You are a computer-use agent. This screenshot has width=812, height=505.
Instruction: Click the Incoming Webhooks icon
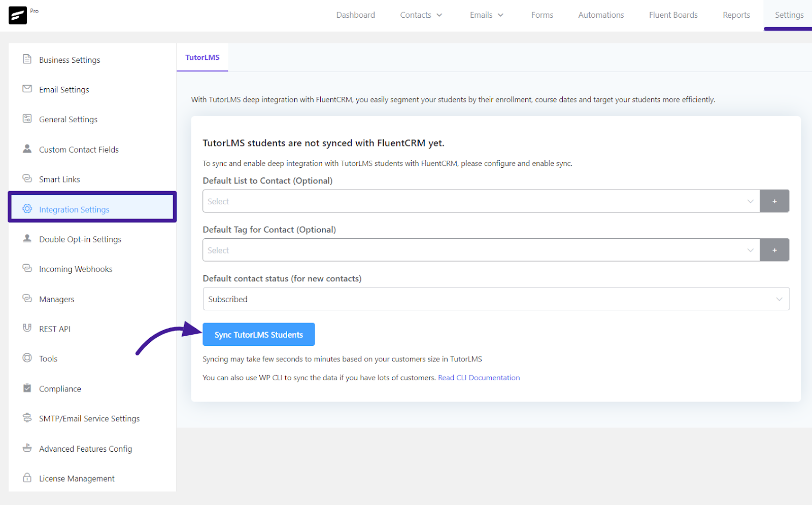coord(27,268)
